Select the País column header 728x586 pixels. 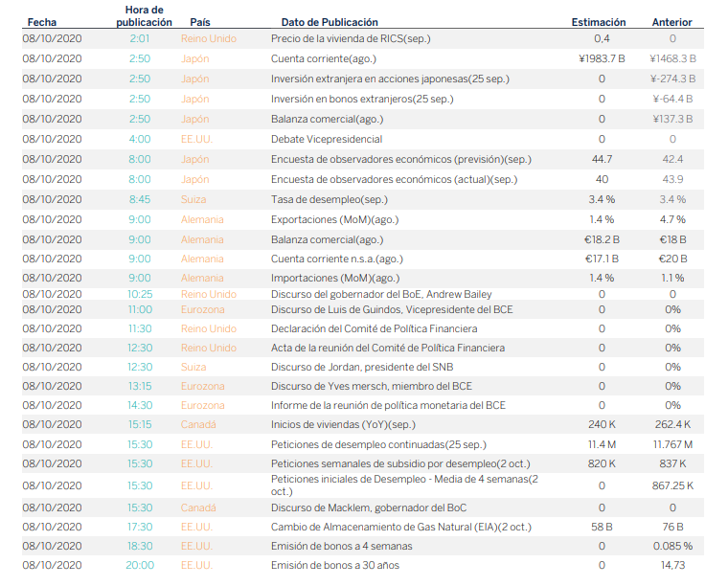tap(199, 22)
